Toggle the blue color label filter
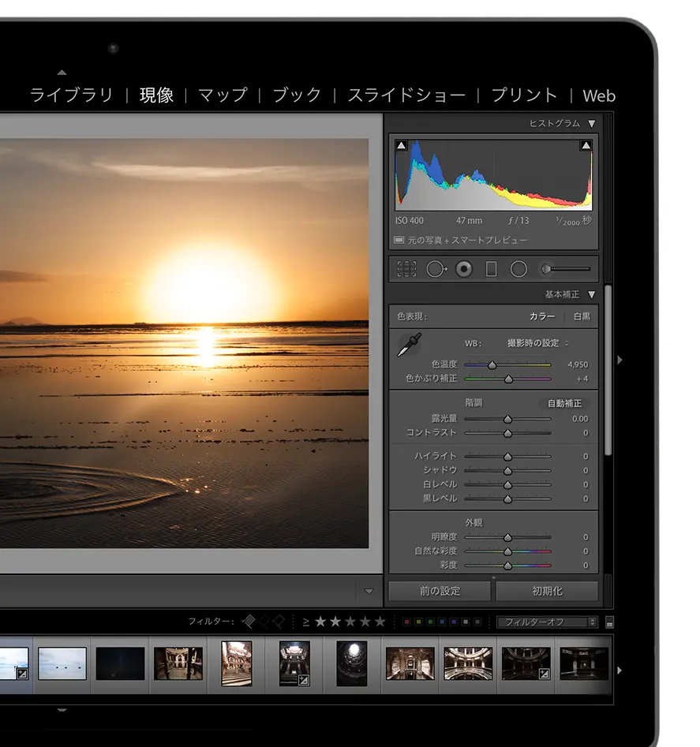700x747 pixels. coord(442,622)
